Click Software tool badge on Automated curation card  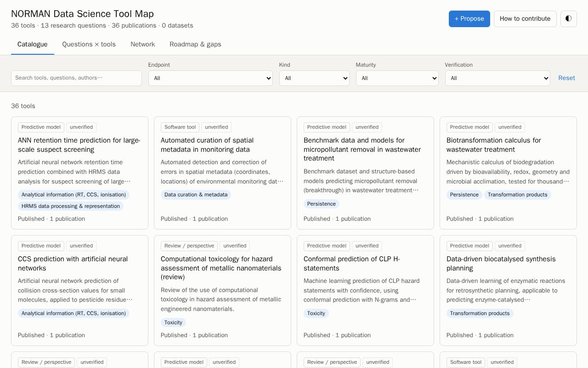(x=180, y=127)
